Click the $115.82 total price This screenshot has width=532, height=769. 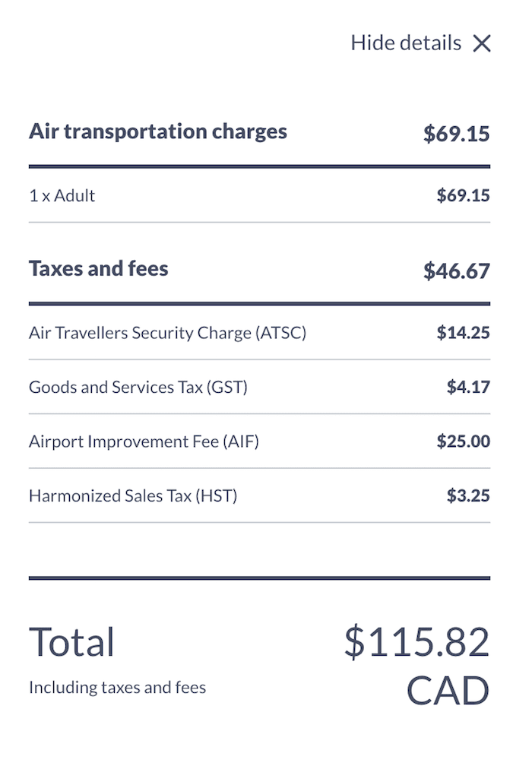click(416, 641)
